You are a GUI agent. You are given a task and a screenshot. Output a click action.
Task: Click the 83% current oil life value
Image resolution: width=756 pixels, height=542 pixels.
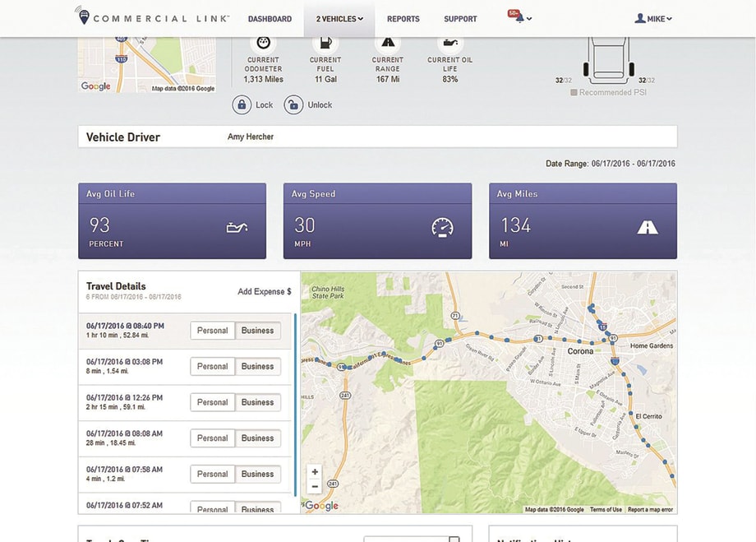[449, 79]
